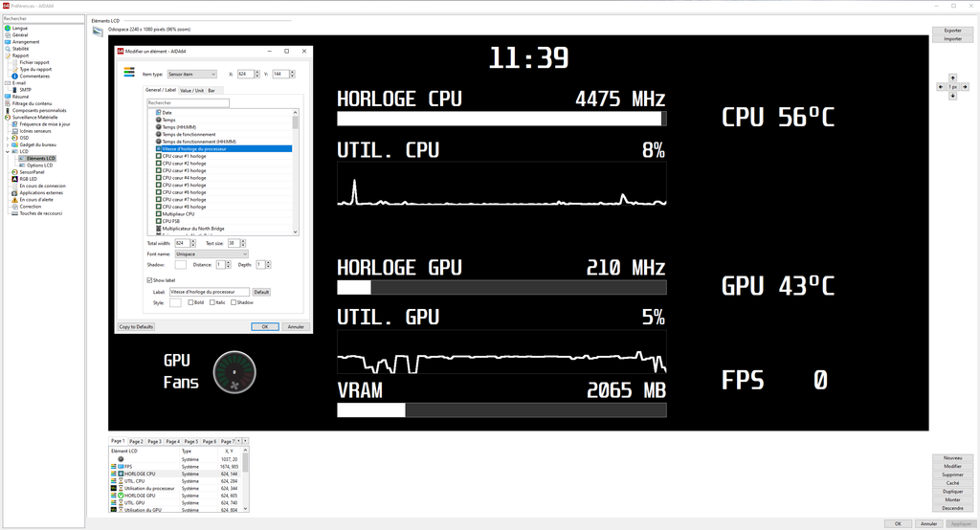This screenshot has height=530, width=980.
Task: Expand the Gadget du bureau node
Action: coord(8,145)
